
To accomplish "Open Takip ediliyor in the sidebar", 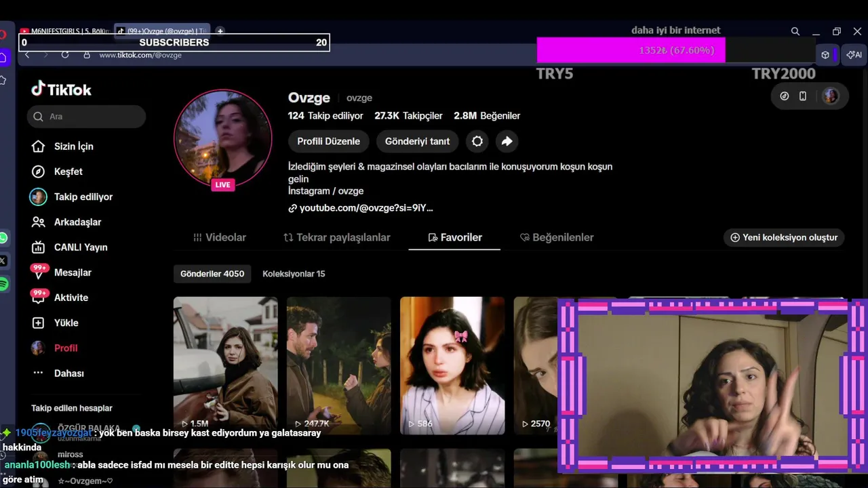I will (83, 197).
